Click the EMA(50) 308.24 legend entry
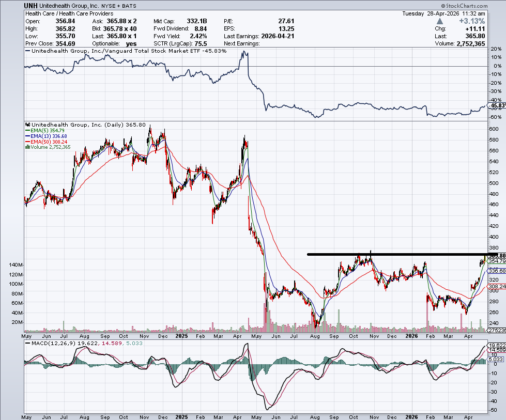This screenshot has width=506, height=420. click(x=46, y=142)
